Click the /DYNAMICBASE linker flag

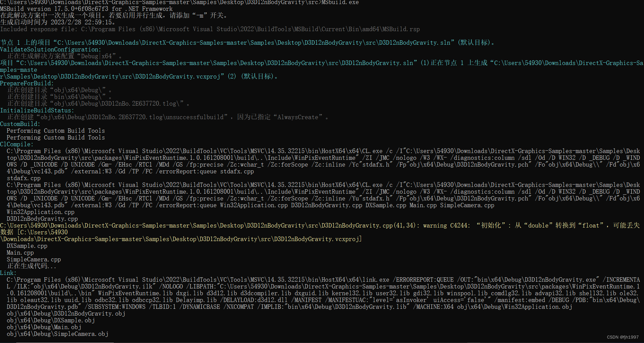point(200,307)
